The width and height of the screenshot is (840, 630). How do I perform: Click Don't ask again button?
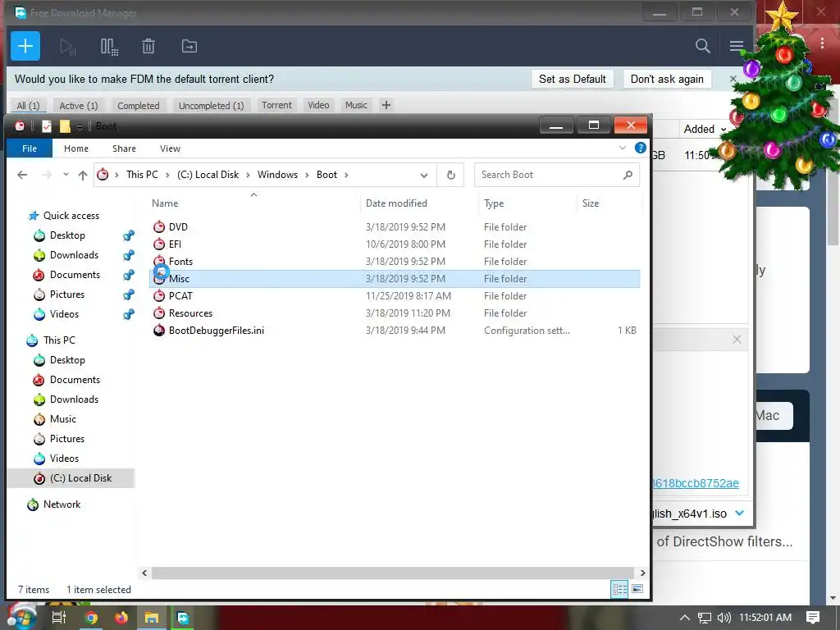pos(667,80)
